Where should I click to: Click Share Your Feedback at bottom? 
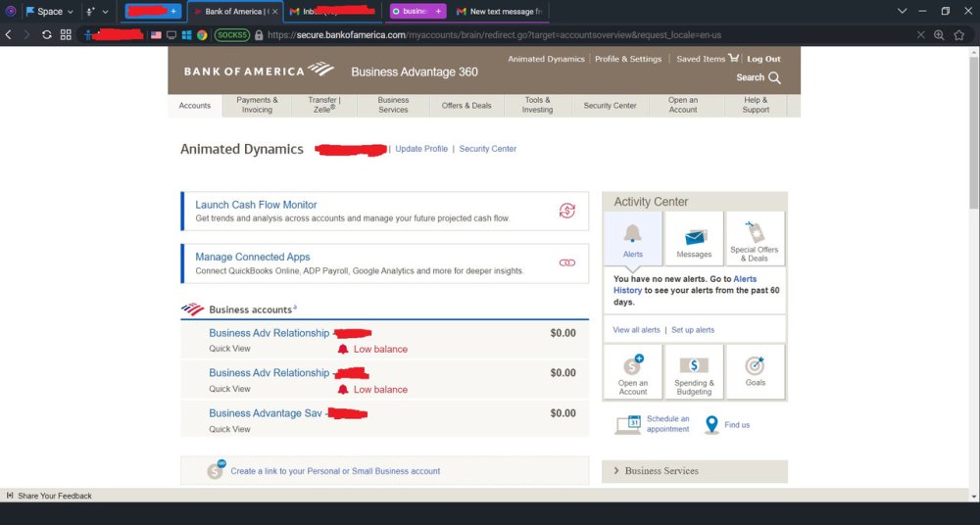point(54,496)
